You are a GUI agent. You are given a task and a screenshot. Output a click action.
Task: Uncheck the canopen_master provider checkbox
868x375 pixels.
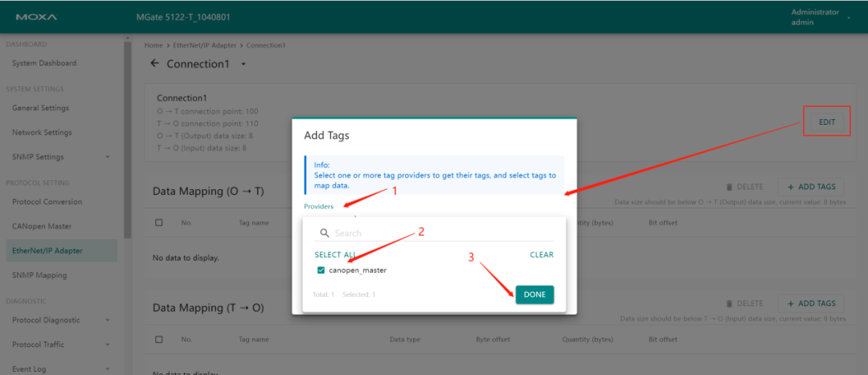coord(321,270)
